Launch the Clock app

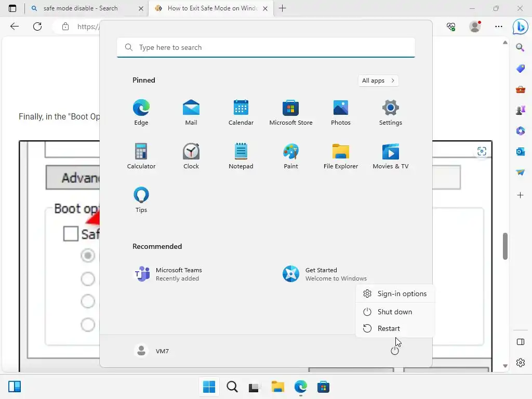click(x=191, y=156)
